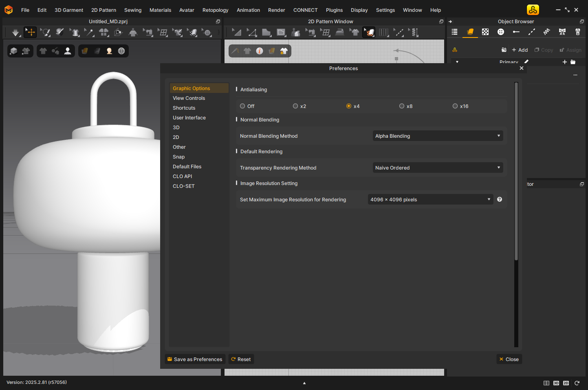Image resolution: width=588 pixels, height=390 pixels.
Task: Choose the x16 antialiasing option
Action: pos(455,106)
